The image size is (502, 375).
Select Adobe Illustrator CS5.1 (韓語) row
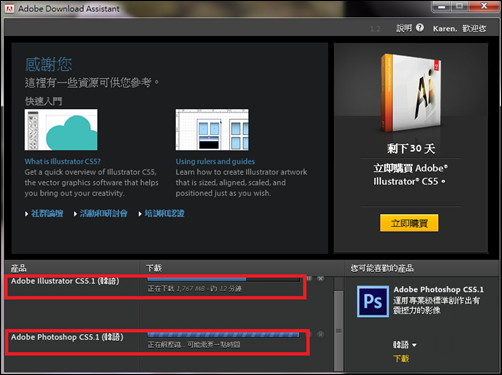coord(65,281)
